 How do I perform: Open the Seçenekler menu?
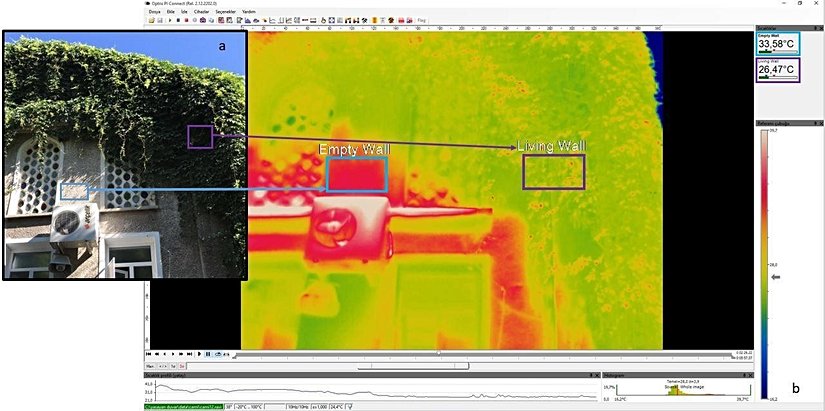click(x=225, y=11)
